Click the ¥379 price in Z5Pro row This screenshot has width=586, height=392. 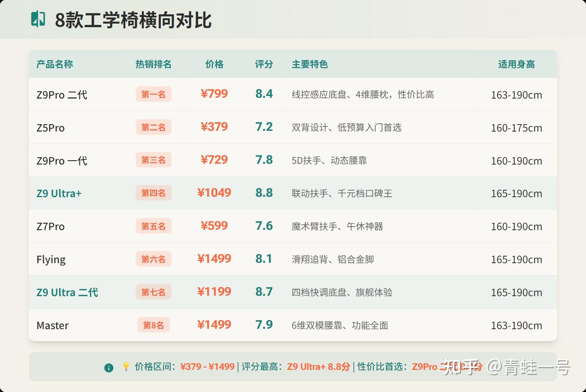tap(214, 127)
